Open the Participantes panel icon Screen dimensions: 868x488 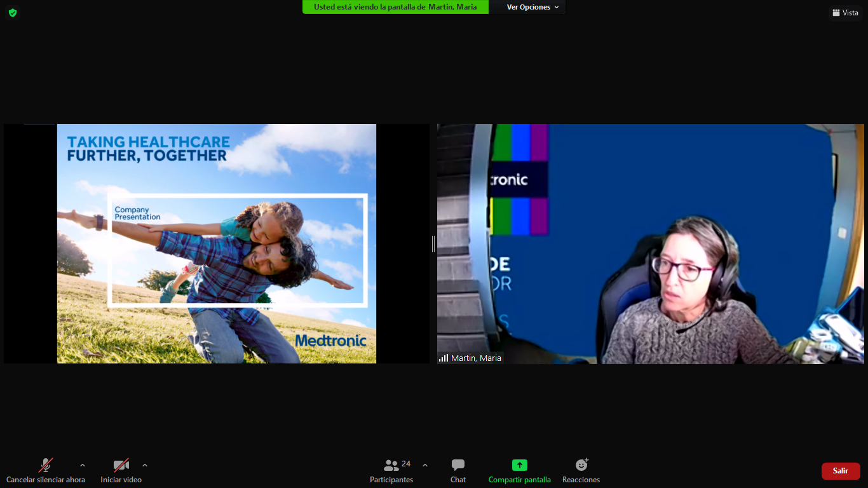tap(391, 465)
